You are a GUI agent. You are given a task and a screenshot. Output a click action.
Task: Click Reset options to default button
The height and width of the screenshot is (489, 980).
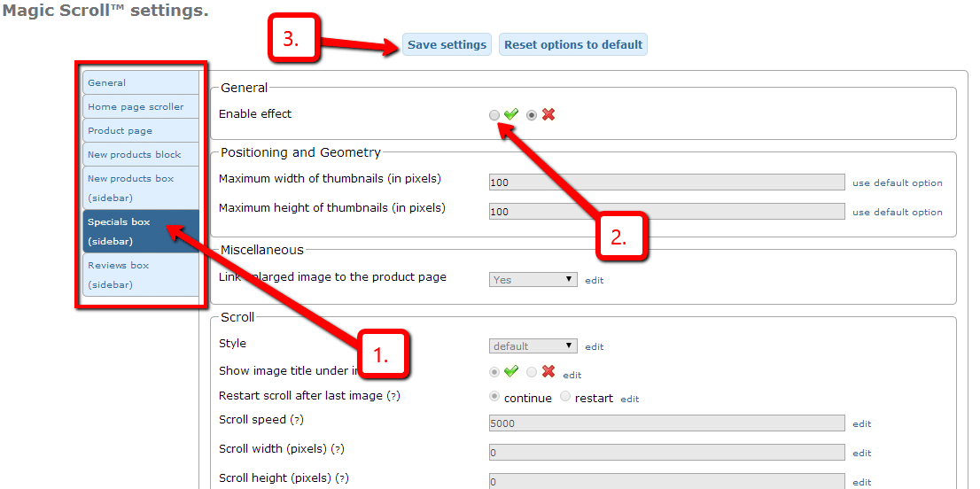pos(573,45)
